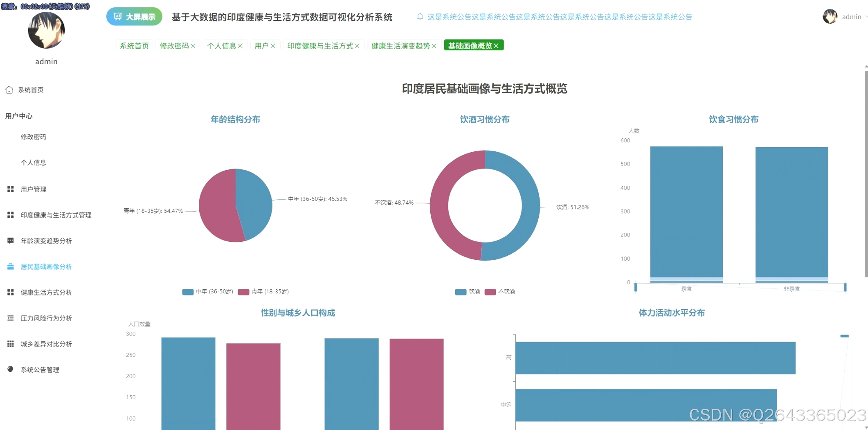The width and height of the screenshot is (868, 430).
Task: Click the chart title 饮食习惯分布
Action: click(x=733, y=119)
